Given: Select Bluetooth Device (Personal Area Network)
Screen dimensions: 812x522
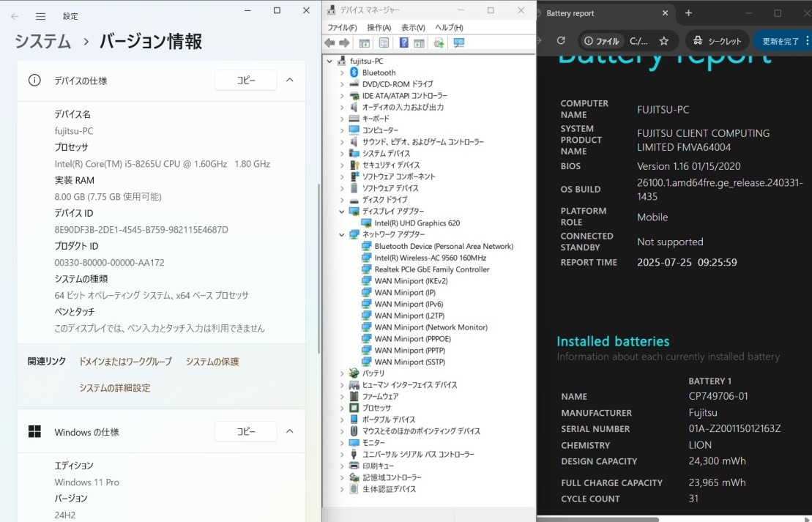Looking at the screenshot, I should click(x=444, y=247).
